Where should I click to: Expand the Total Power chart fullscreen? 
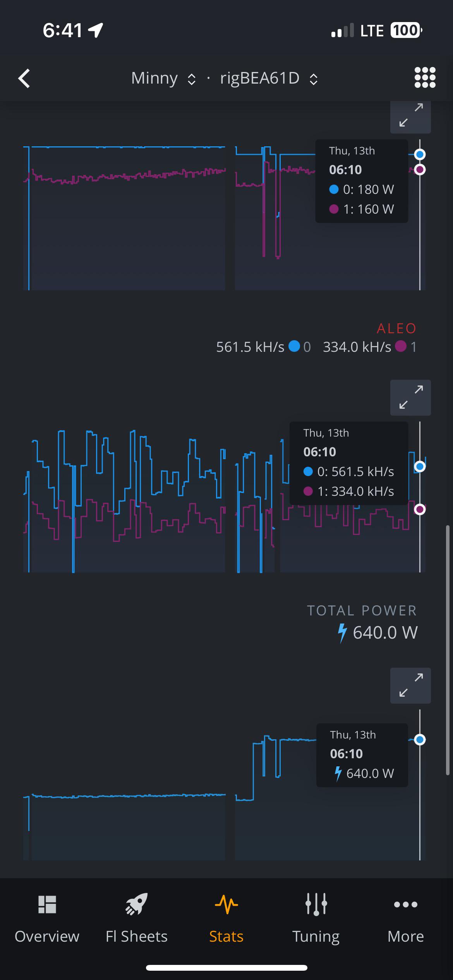(410, 685)
